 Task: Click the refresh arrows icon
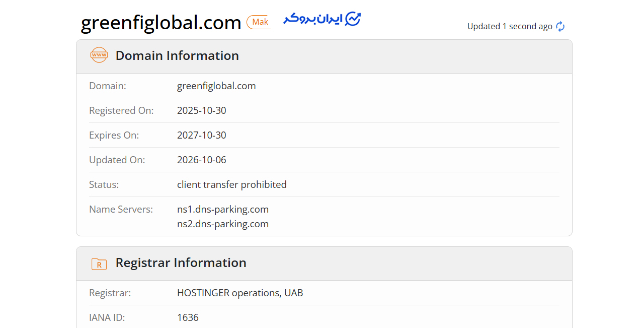click(560, 27)
